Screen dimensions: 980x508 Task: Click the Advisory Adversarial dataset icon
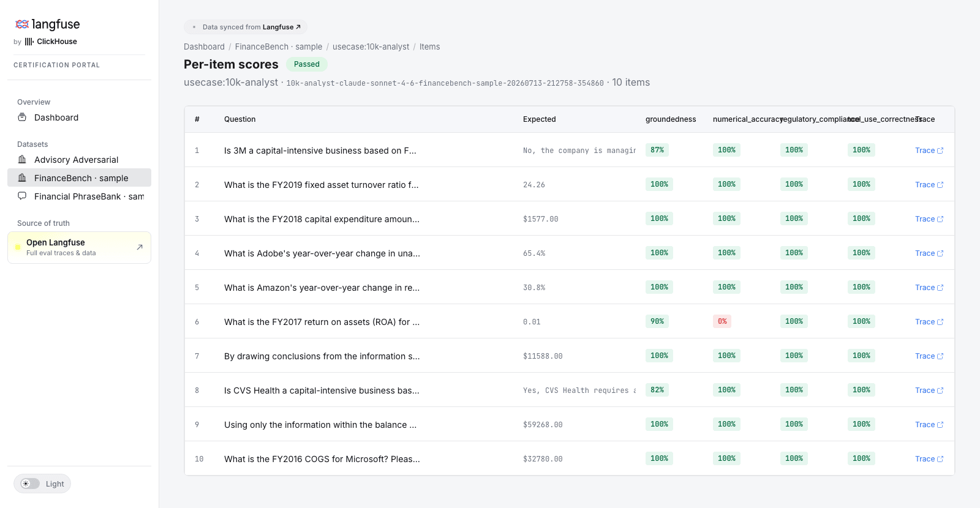22,159
